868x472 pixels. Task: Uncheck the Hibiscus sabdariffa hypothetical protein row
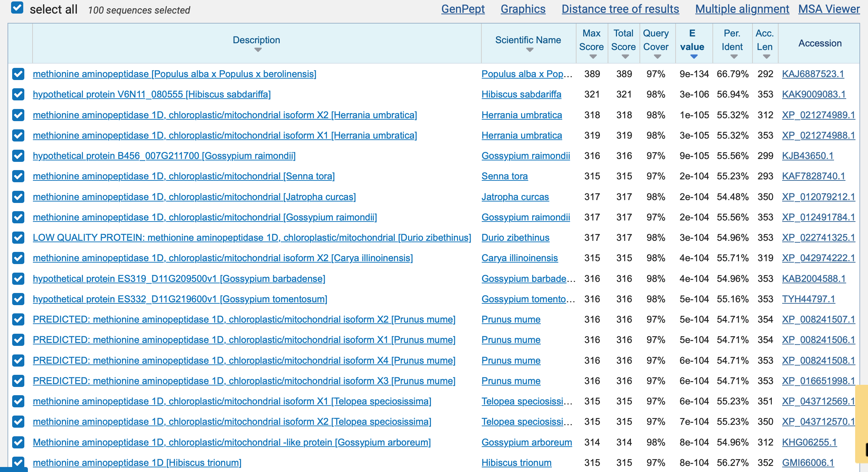[x=18, y=94]
